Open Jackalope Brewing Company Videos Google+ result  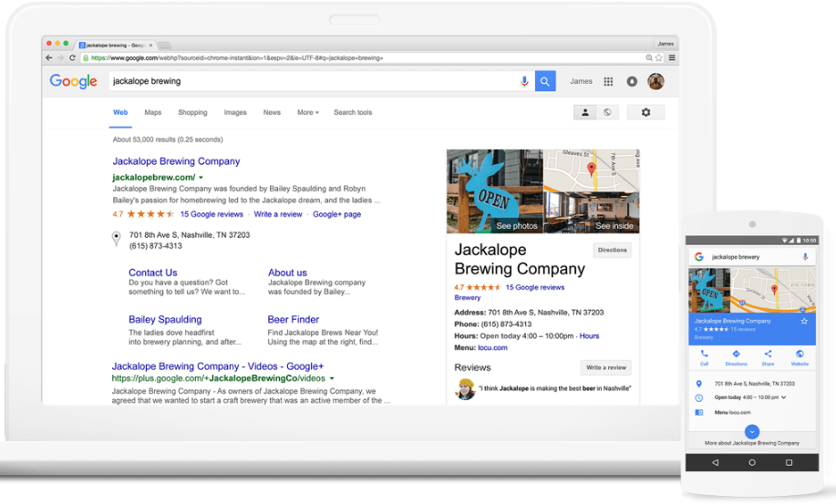coord(218,366)
